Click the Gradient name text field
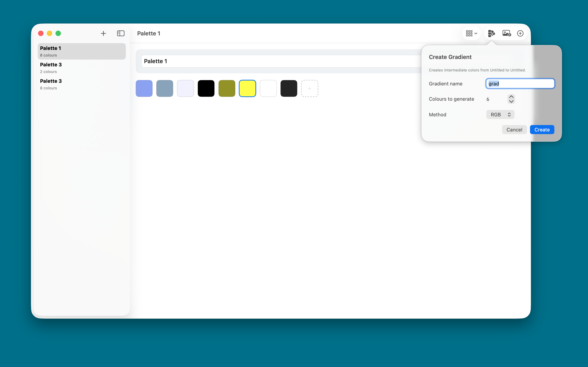Screen dimensions: 588x367 click(520, 84)
